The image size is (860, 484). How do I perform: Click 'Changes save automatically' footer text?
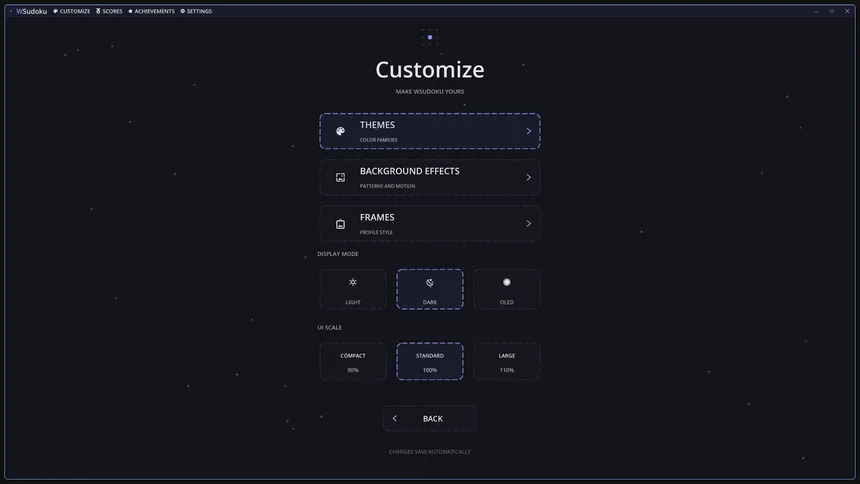429,452
